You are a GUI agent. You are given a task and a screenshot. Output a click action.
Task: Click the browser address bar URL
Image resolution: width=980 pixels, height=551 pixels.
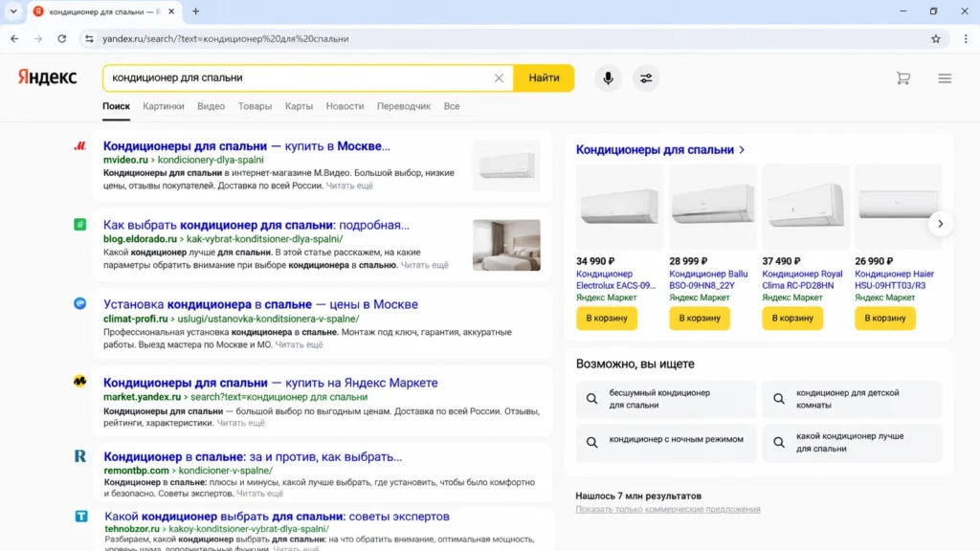[226, 38]
